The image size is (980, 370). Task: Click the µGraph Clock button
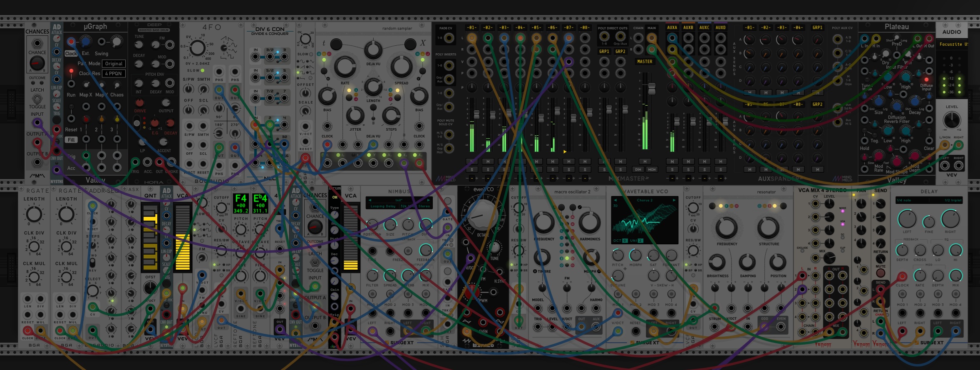point(71,53)
